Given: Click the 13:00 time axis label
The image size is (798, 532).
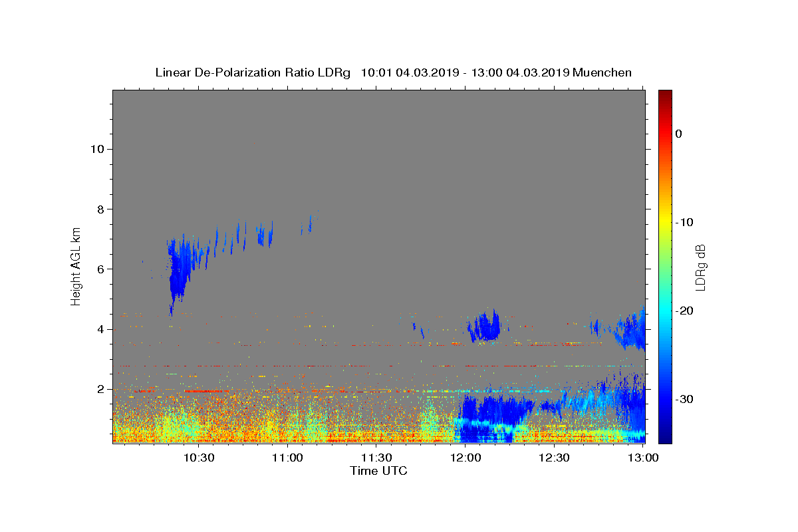Looking at the screenshot, I should (x=643, y=458).
